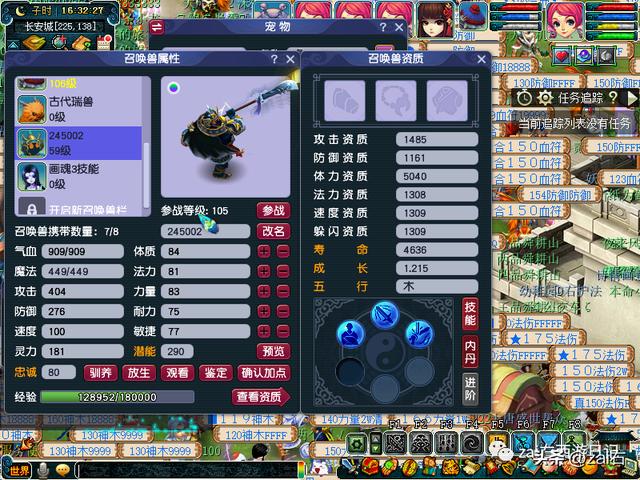Click the first blue skill icon
The width and height of the screenshot is (640, 480).
click(x=349, y=334)
